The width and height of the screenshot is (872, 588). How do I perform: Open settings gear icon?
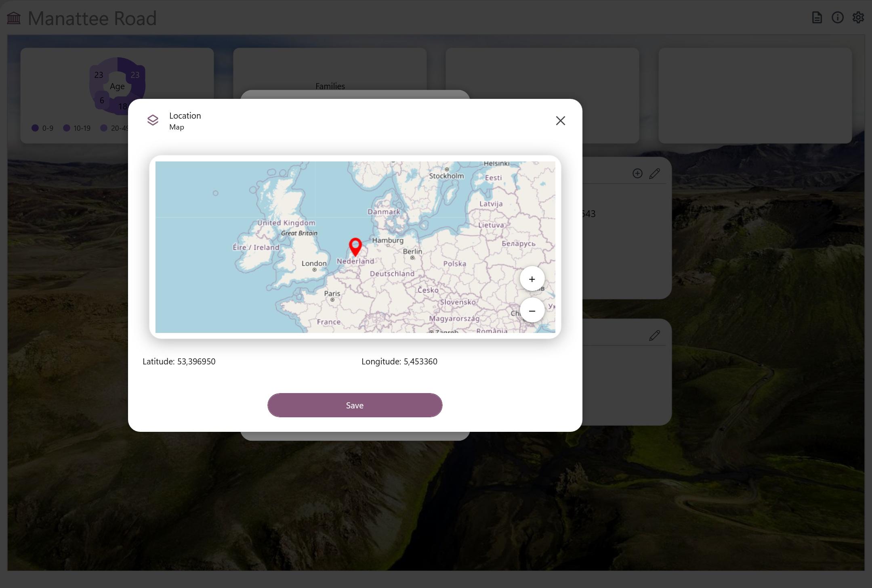point(858,18)
